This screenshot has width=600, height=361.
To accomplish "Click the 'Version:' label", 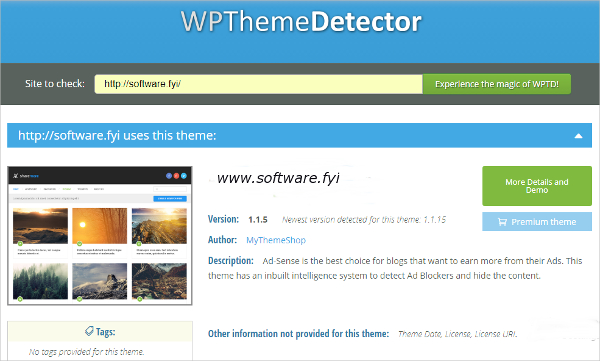I will (223, 219).
